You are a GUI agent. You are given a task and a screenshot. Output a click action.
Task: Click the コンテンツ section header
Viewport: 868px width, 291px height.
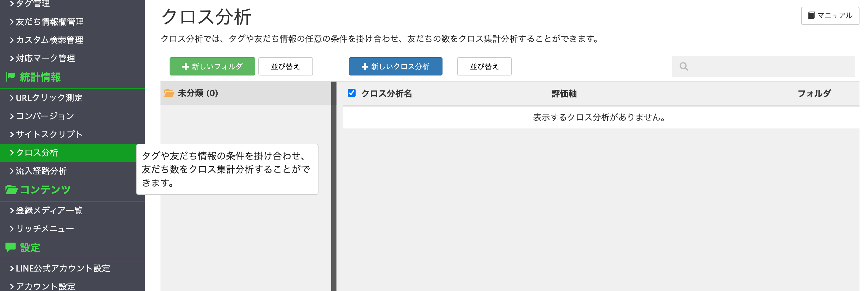point(45,190)
